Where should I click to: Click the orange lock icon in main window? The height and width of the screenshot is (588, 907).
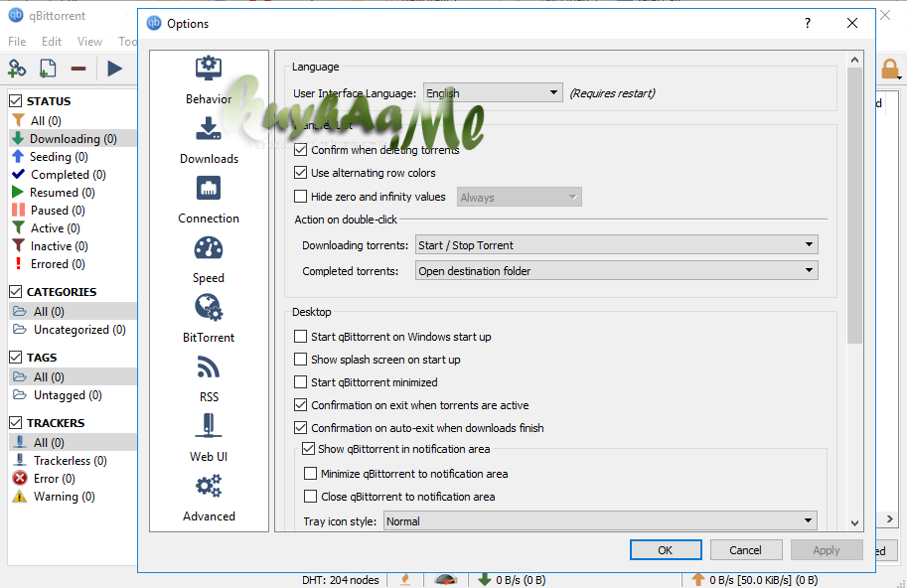point(890,69)
